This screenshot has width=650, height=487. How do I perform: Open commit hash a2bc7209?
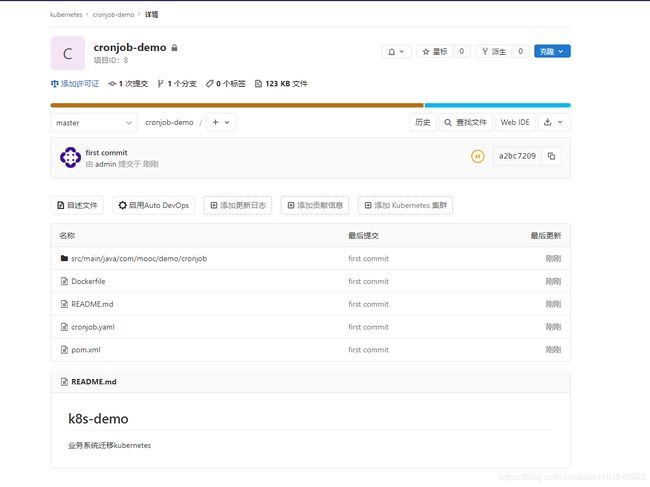pyautogui.click(x=517, y=156)
